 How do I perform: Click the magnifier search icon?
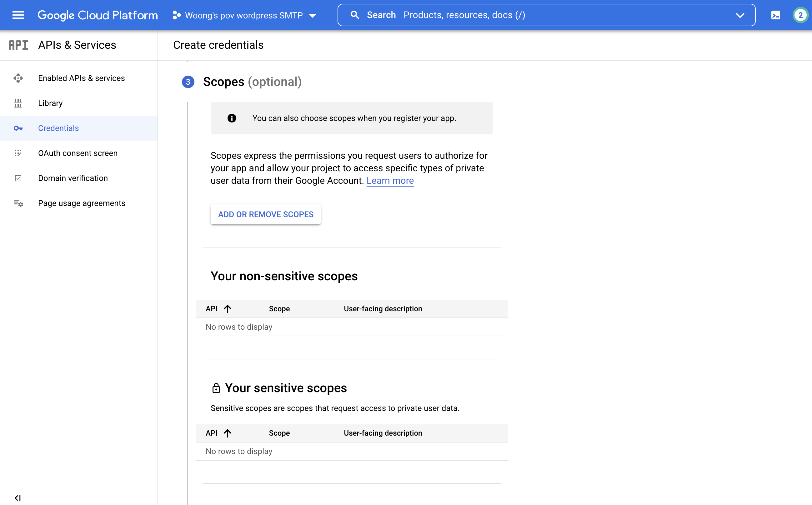coord(355,15)
